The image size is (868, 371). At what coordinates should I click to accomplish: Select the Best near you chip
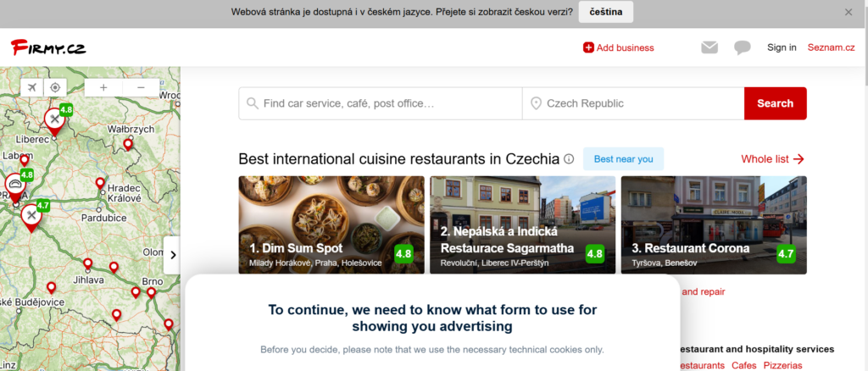[623, 159]
